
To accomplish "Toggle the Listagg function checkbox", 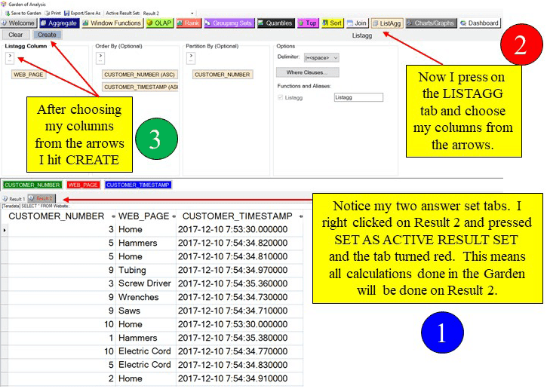I will pos(280,98).
